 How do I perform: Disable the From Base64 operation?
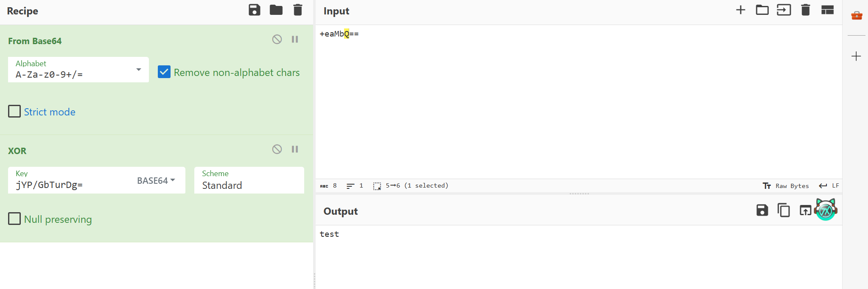pos(277,39)
